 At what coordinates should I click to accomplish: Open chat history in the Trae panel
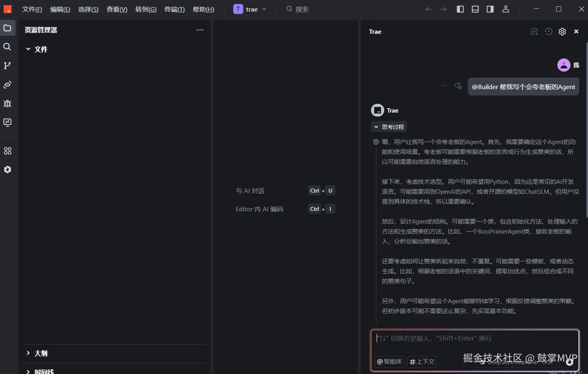pos(548,31)
